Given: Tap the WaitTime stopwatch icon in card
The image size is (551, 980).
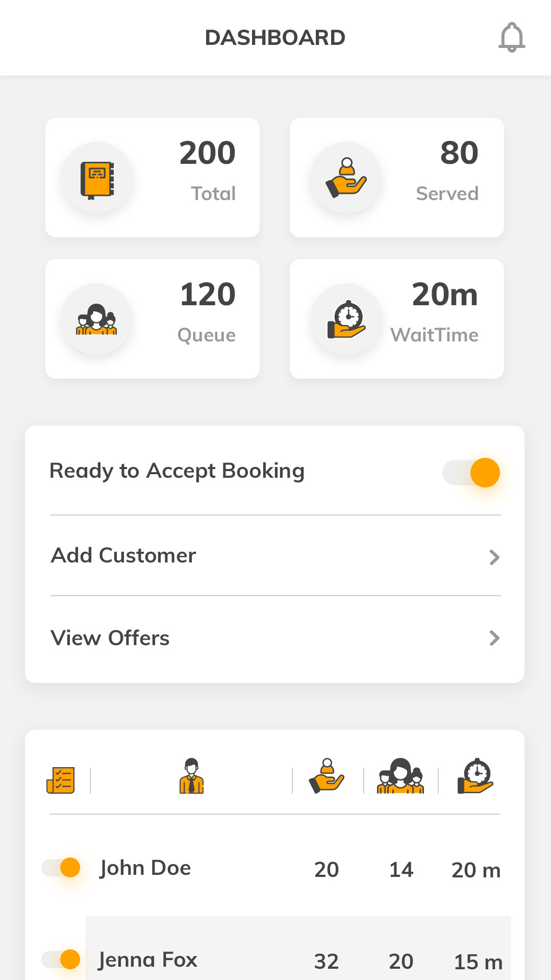Looking at the screenshot, I should tap(346, 320).
